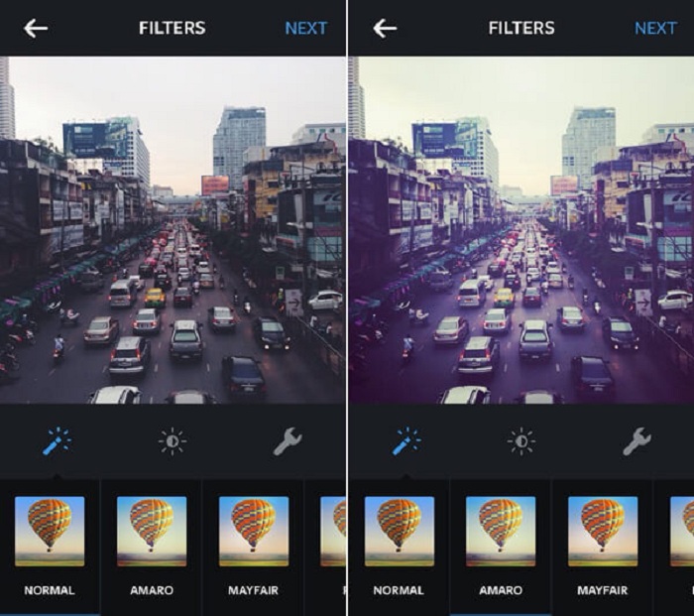Image resolution: width=694 pixels, height=616 pixels.
Task: Select the partially visible fourth filter, right screen
Action: point(682,532)
